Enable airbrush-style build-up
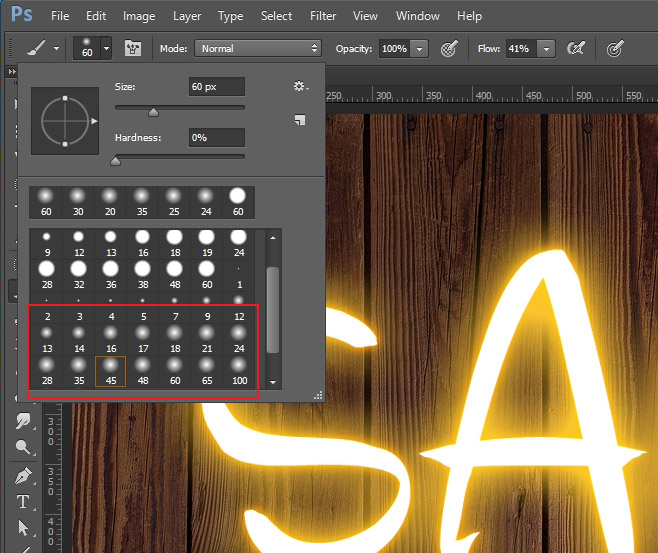Viewport: 658px width, 553px height. click(576, 48)
